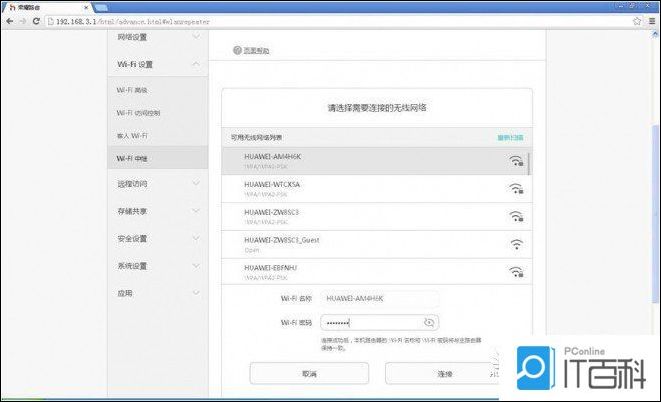Click the 取消 cancel button

click(x=309, y=373)
